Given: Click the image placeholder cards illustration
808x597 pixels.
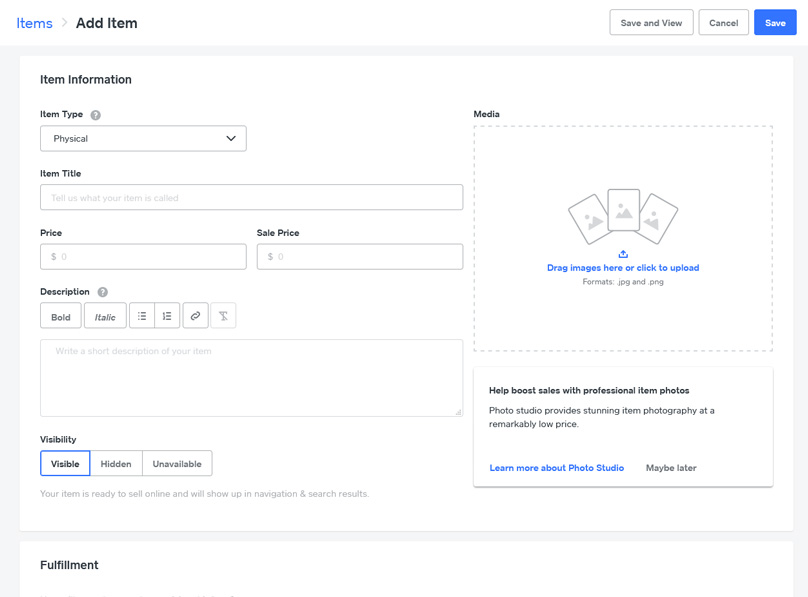Looking at the screenshot, I should coord(623,216).
